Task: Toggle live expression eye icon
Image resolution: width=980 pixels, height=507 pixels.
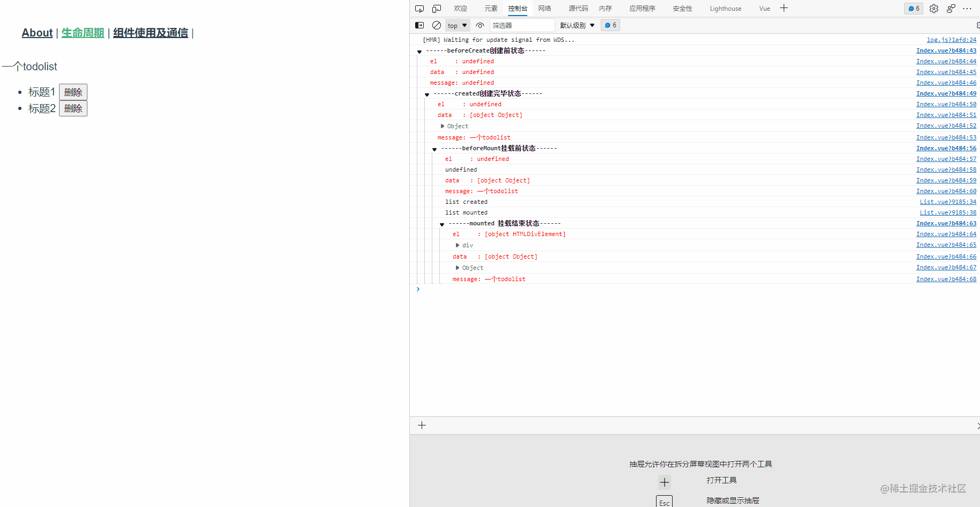Action: (x=480, y=25)
